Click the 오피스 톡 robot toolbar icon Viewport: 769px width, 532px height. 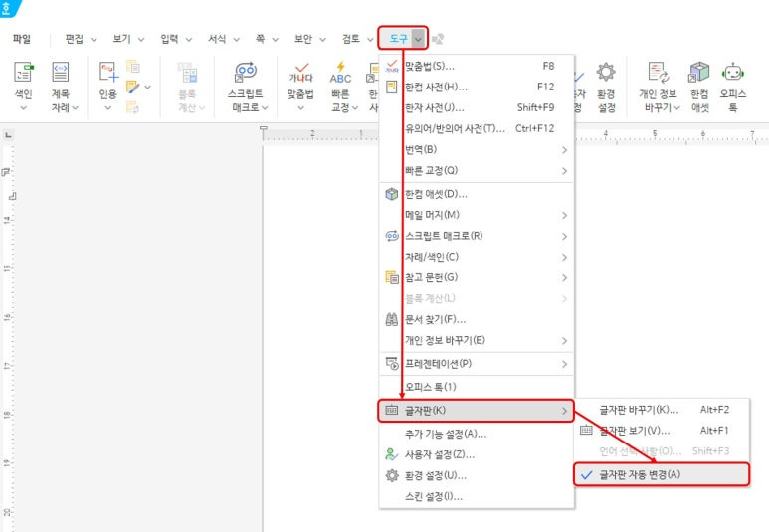coord(733,72)
